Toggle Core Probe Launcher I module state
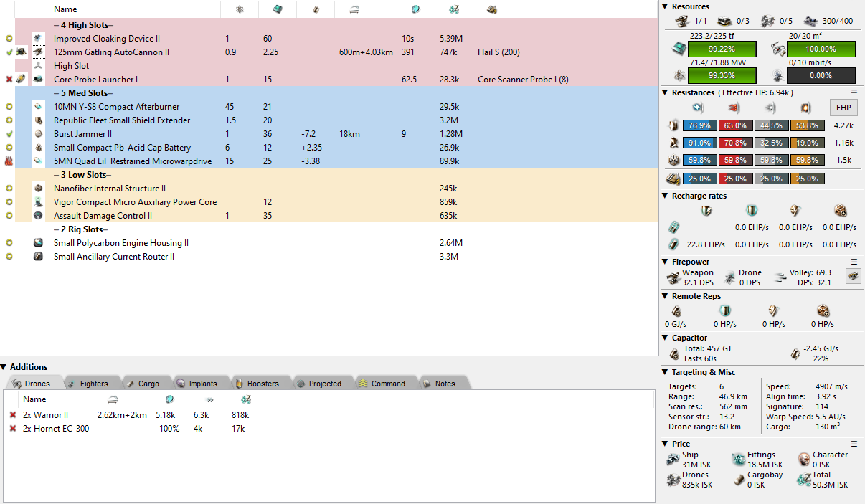 [9, 80]
